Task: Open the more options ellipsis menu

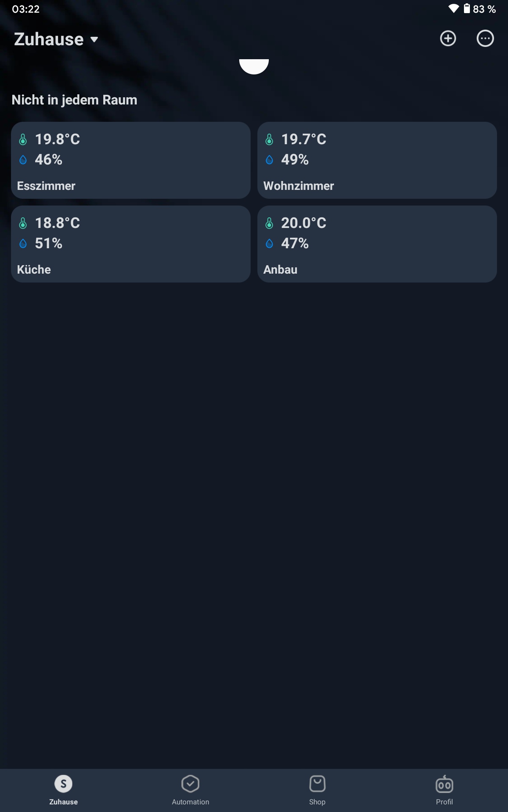Action: (485, 38)
